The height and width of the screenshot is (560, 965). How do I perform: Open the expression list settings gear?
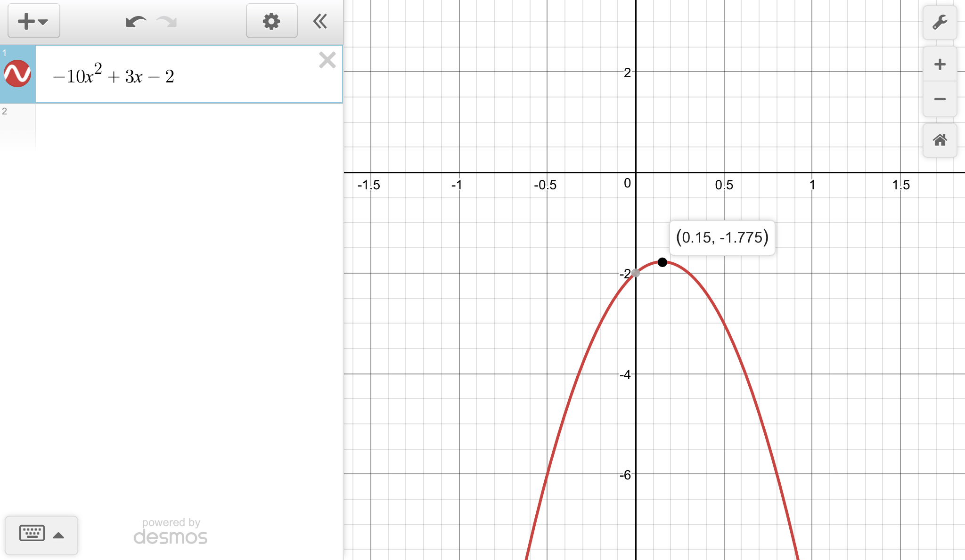[x=271, y=21]
